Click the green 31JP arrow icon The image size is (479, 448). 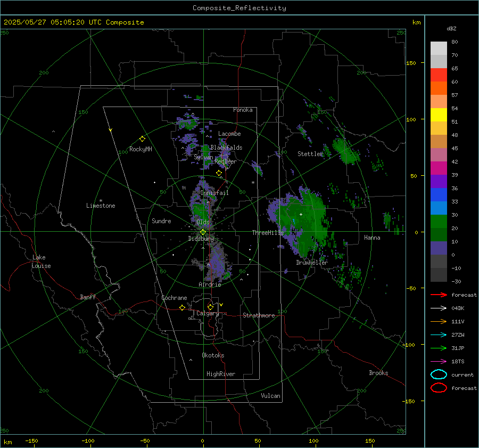[x=439, y=348]
